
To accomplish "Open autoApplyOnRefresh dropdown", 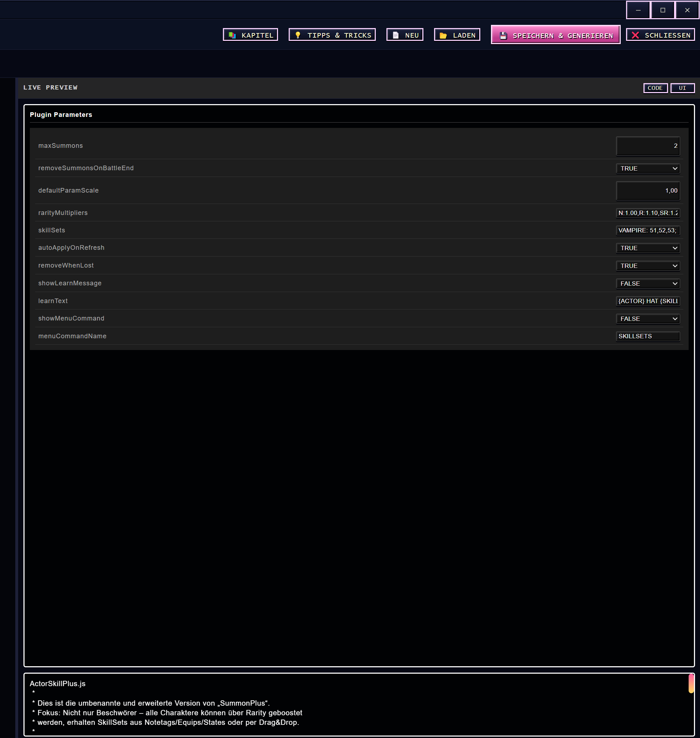I will coord(648,248).
